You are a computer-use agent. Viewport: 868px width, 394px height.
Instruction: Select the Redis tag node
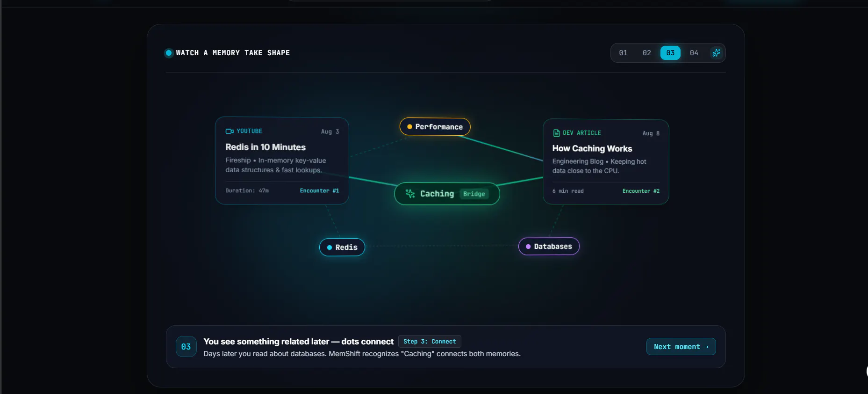click(x=342, y=247)
